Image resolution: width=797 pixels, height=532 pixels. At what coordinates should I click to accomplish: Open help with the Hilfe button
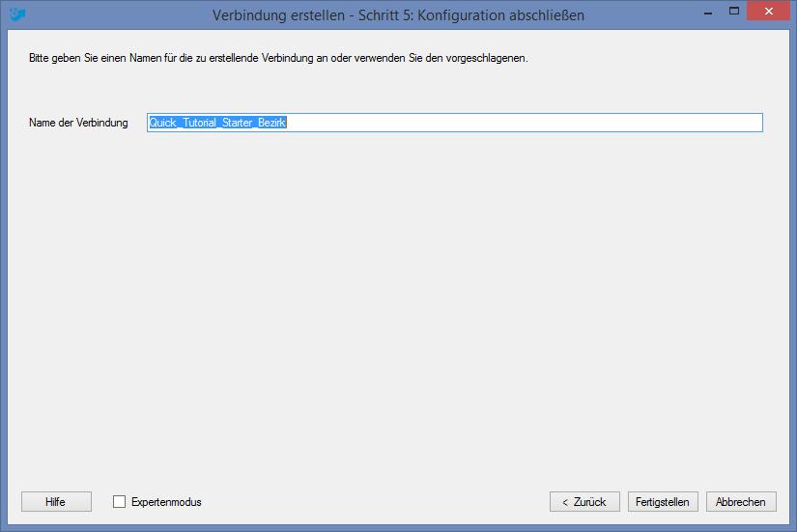click(x=56, y=502)
